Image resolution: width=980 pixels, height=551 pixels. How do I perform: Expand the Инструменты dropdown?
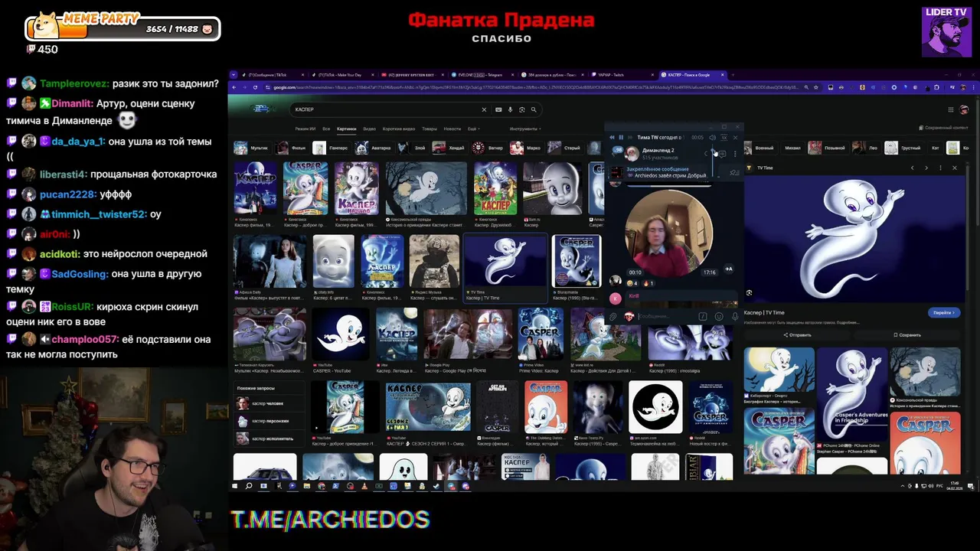[x=525, y=129]
